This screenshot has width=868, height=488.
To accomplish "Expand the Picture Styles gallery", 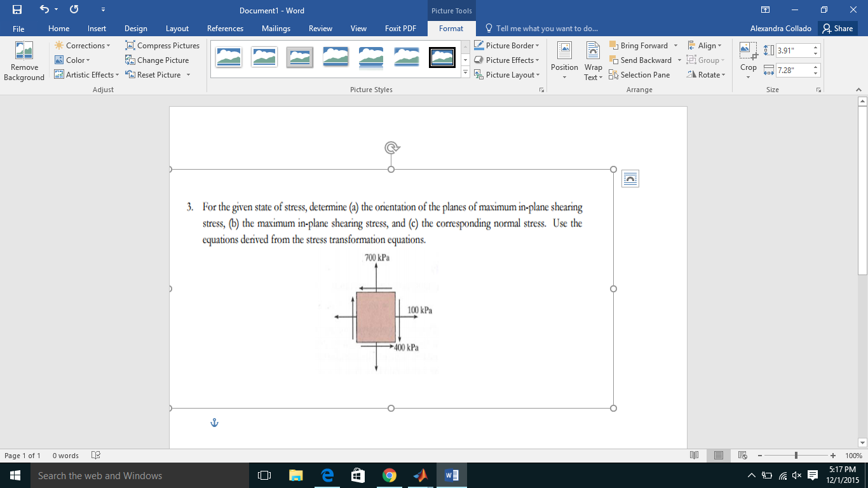I will (465, 72).
